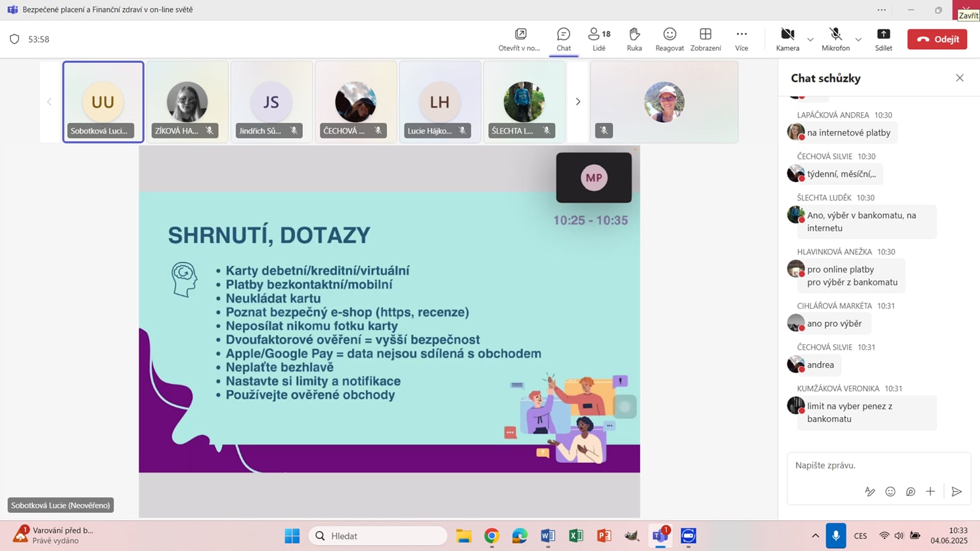Viewport: 980px width, 551px height.
Task: Open the Lidé participants panel
Action: 598,39
